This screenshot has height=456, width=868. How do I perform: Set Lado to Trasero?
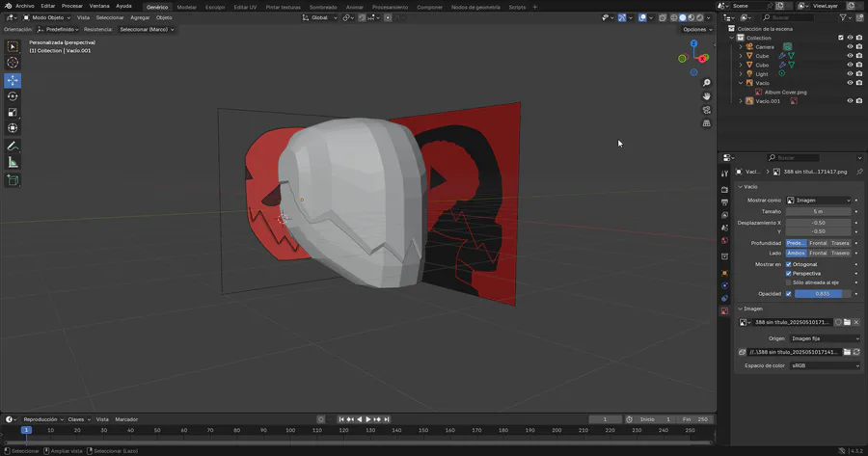(840, 253)
